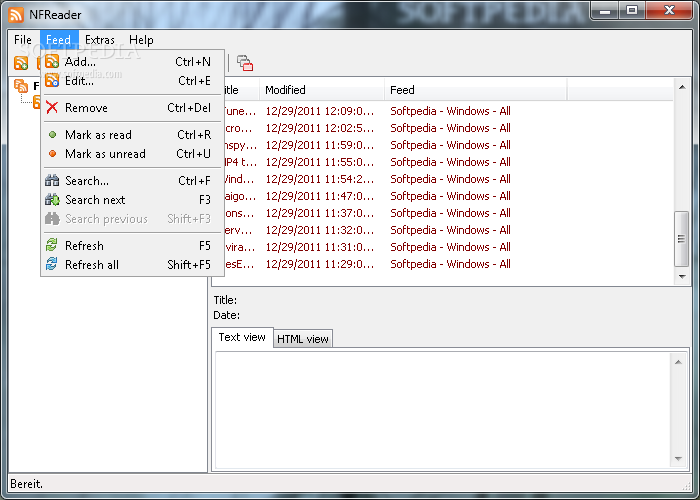Maximize the NFReader window
Image resolution: width=700 pixels, height=500 pixels.
[x=632, y=10]
